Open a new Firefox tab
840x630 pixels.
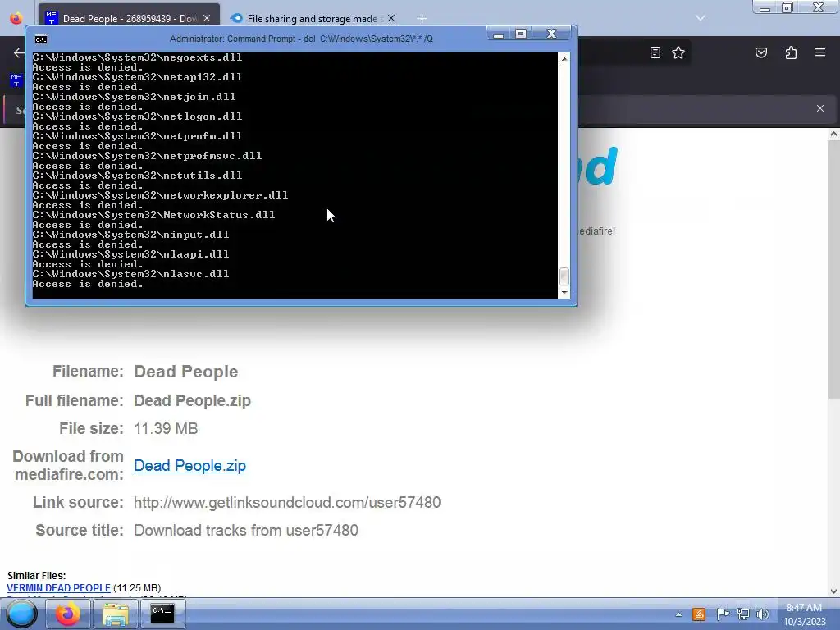tap(422, 19)
